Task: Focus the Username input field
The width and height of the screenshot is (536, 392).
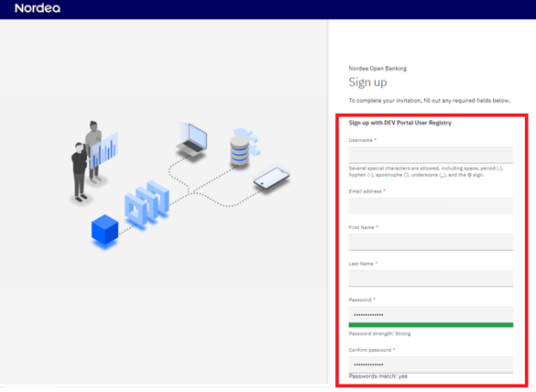Action: (431, 155)
